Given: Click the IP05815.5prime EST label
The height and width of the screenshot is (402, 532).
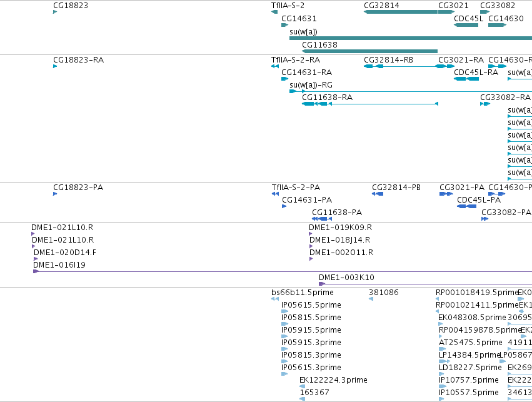Looking at the screenshot, I should click(311, 318).
